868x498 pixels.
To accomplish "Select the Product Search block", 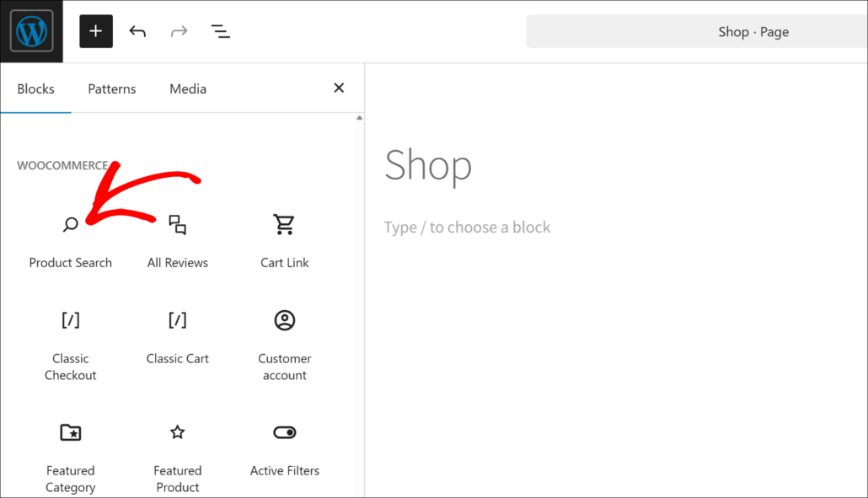I will click(70, 240).
